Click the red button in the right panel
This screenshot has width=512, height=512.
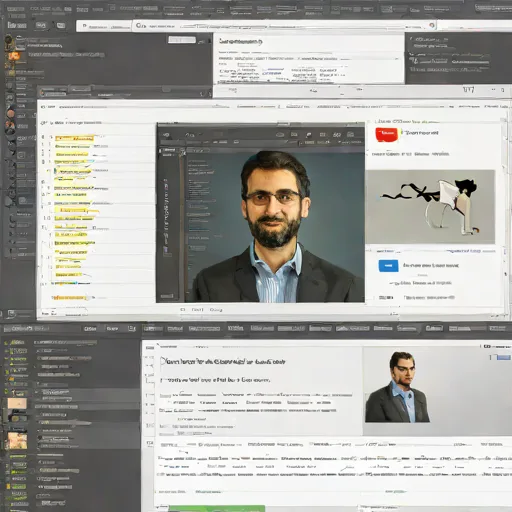(387, 134)
